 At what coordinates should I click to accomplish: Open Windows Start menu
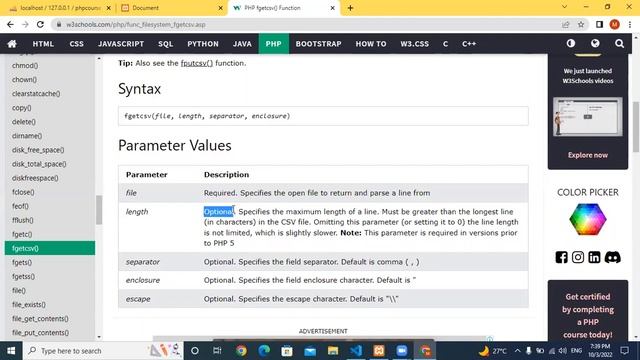[11, 351]
